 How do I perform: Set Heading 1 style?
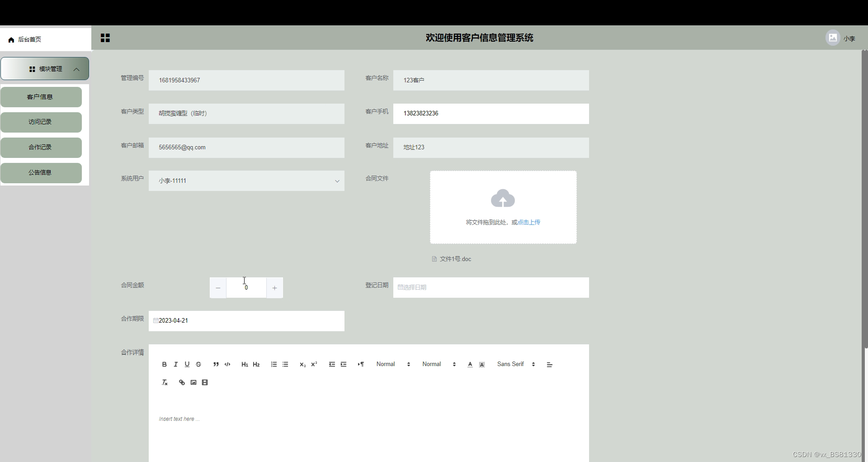click(x=245, y=364)
